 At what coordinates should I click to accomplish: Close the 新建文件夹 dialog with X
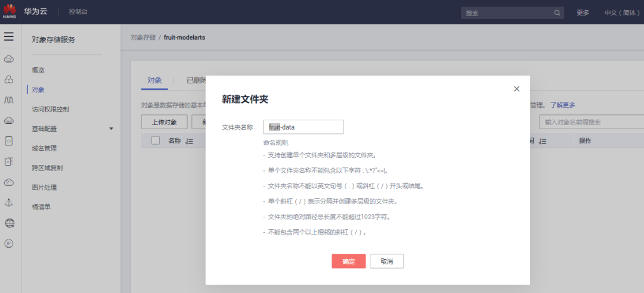click(516, 89)
